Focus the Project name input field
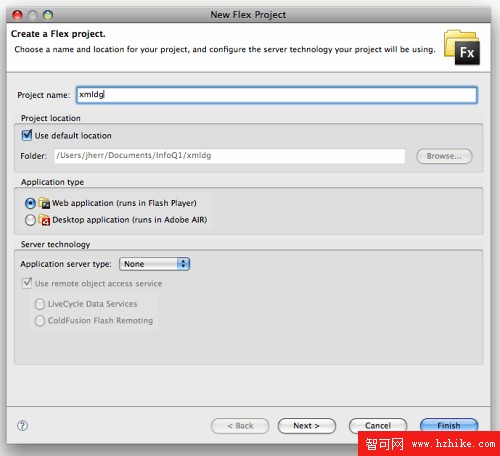The width and height of the screenshot is (500, 456). 277,95
